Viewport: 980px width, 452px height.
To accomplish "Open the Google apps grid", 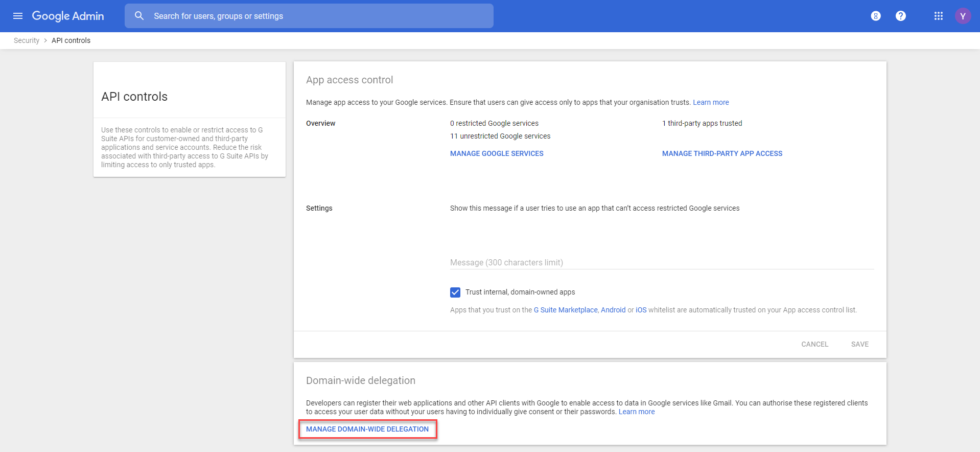I will tap(939, 16).
